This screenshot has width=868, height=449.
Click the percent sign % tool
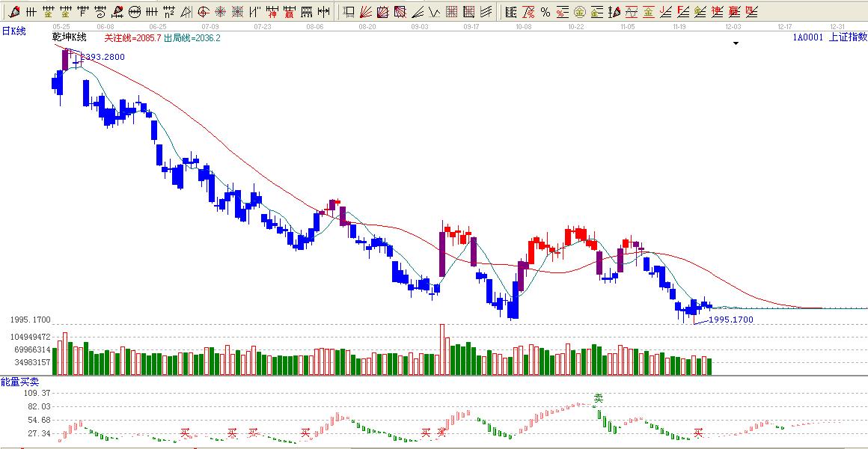545,12
